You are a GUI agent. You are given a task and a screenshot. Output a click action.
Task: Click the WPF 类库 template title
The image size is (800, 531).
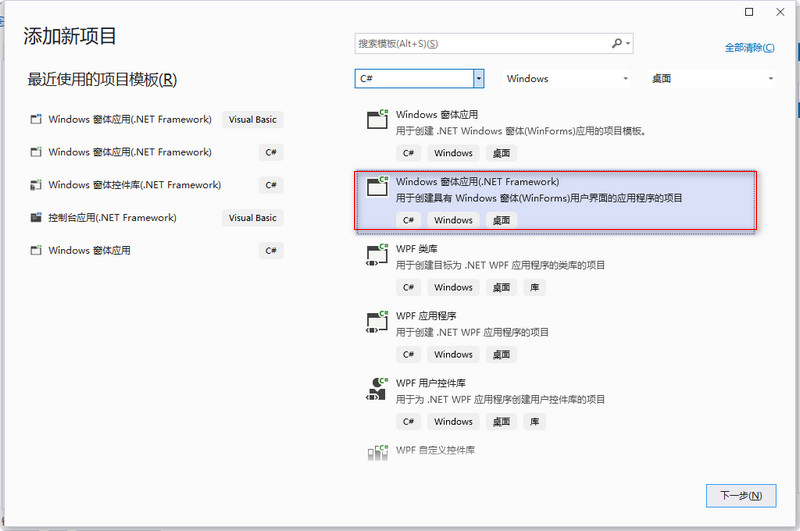pos(416,249)
